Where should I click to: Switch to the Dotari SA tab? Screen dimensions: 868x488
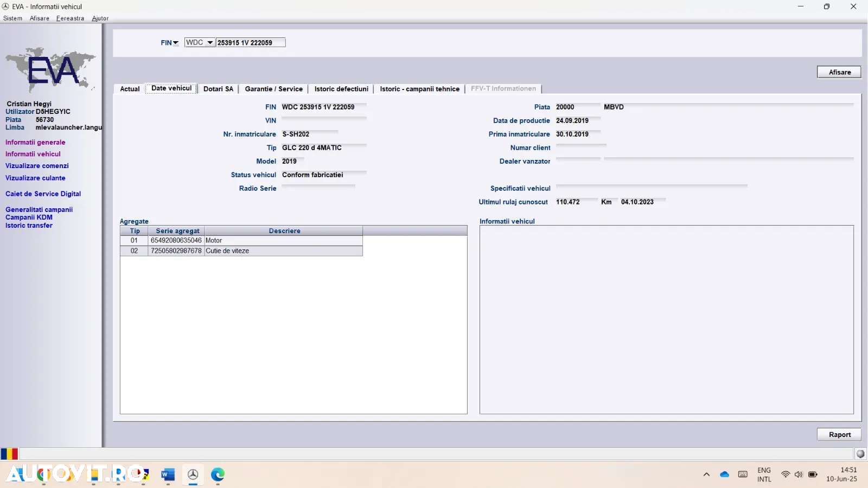(218, 89)
